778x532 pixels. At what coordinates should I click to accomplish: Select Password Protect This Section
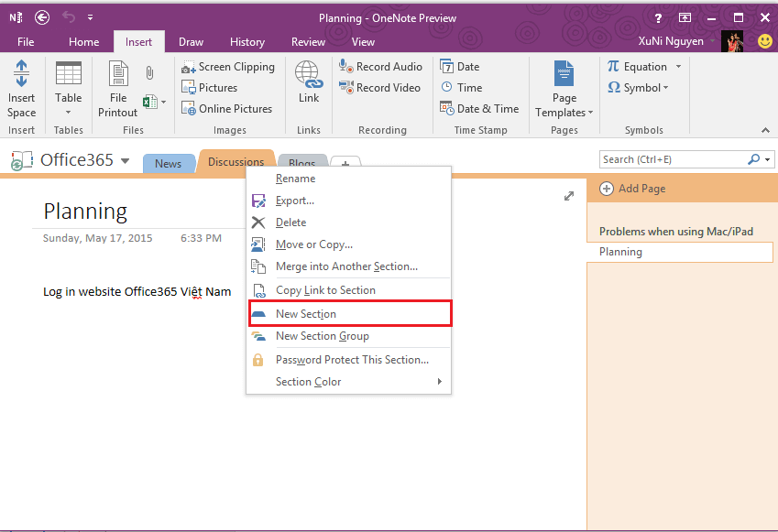[x=351, y=360]
